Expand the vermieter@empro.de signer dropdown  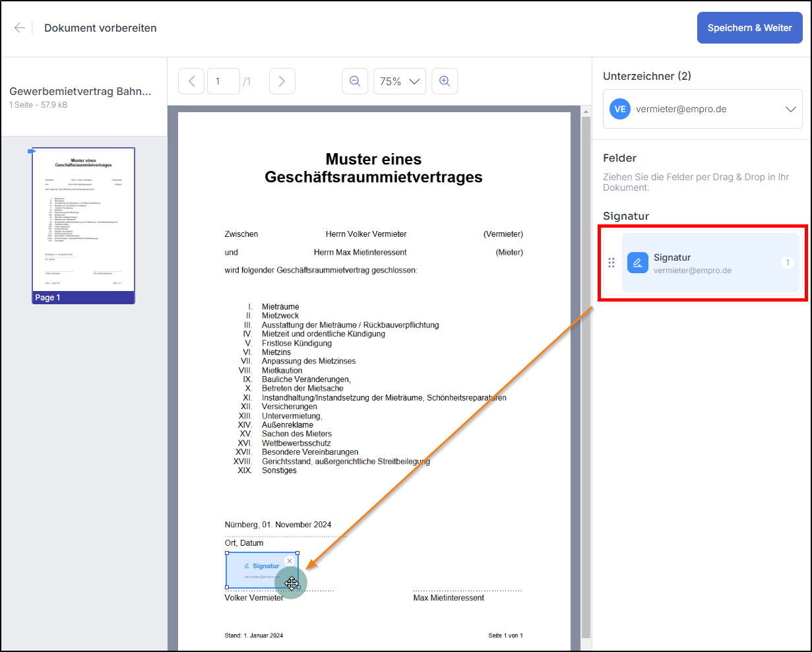pos(790,109)
